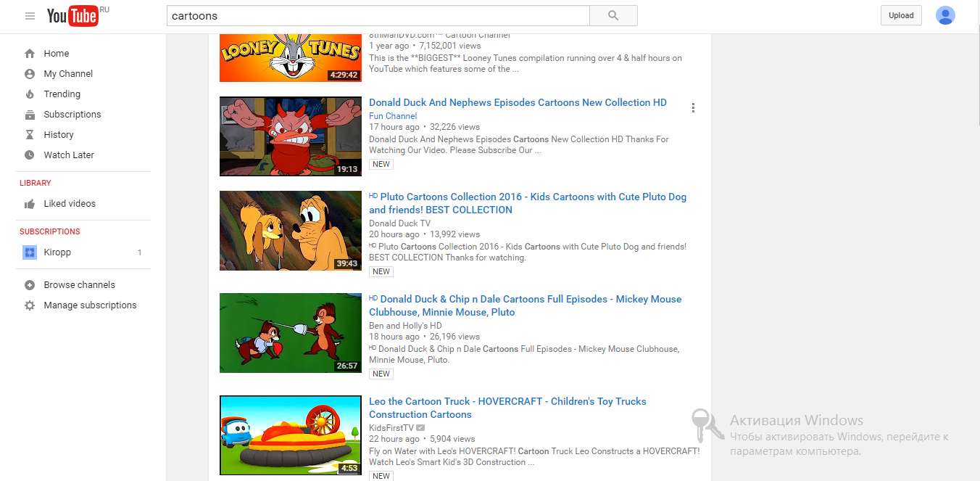Click the 39:43 duration badge
980x481 pixels.
click(x=347, y=263)
